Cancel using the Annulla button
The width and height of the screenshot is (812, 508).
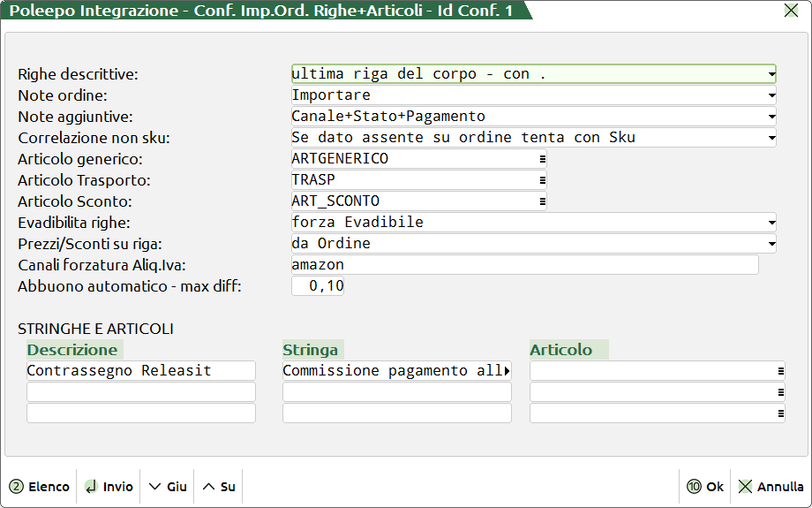coord(771,487)
